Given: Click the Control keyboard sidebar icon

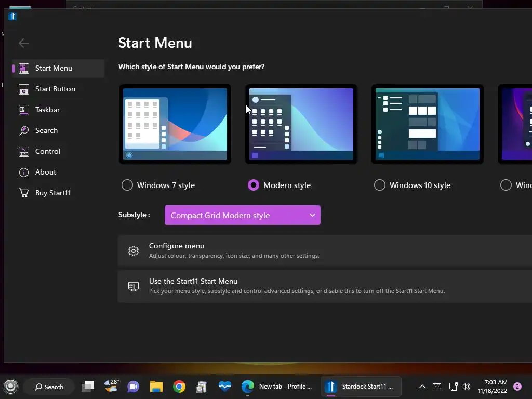Looking at the screenshot, I should click(24, 152).
